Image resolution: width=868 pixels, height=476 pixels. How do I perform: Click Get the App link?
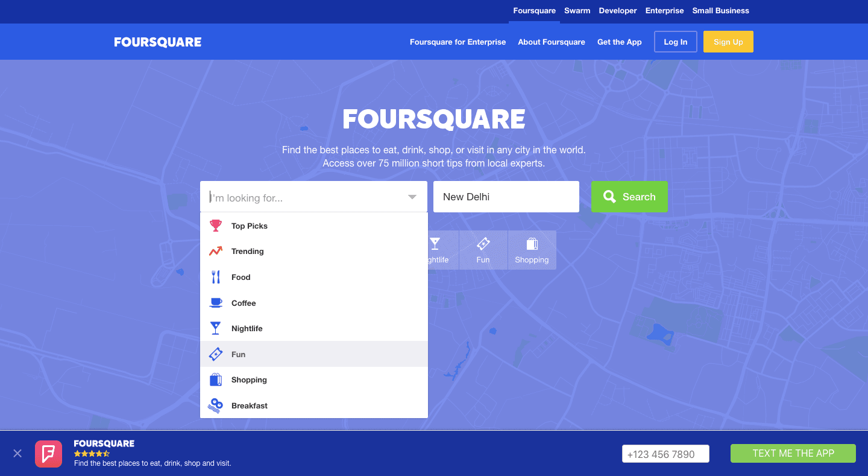point(619,42)
